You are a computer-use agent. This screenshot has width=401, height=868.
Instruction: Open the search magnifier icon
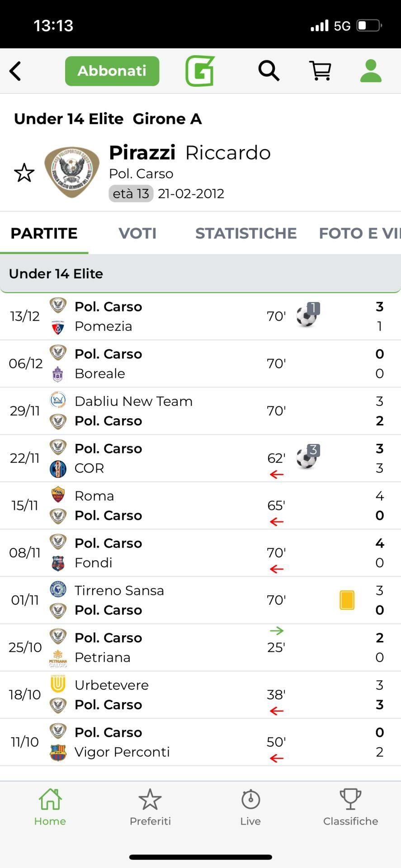coord(269,71)
